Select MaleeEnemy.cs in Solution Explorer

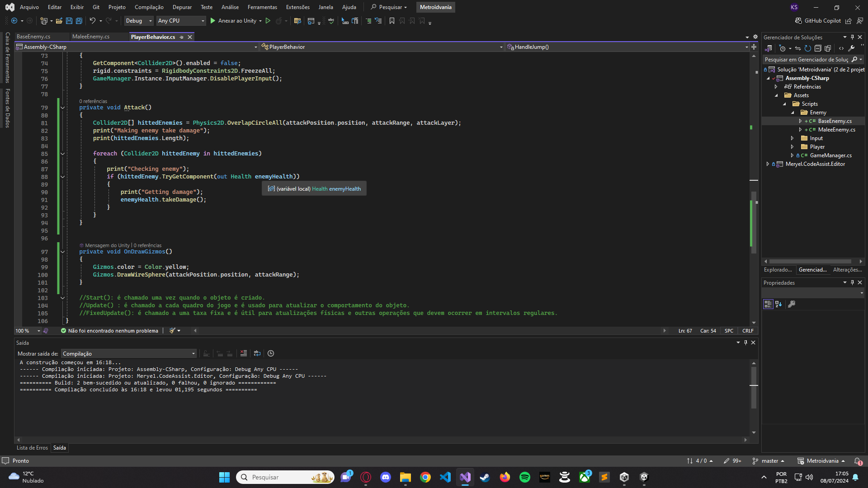pos(836,130)
